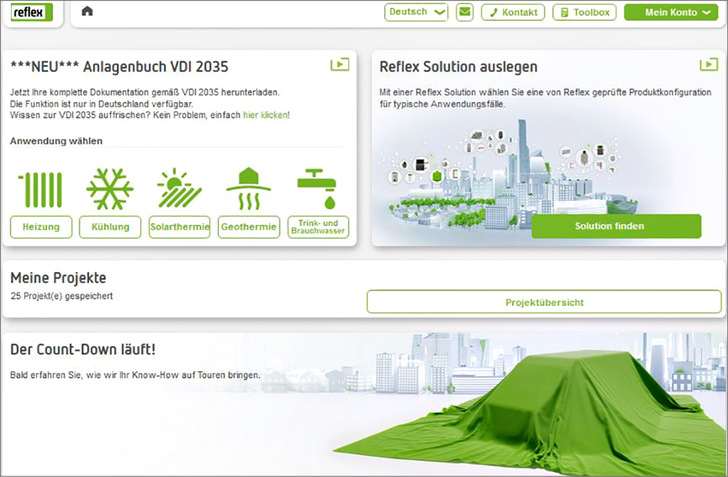Open the Toolbox menu item
Screen dimensions: 728x477
coord(584,12)
